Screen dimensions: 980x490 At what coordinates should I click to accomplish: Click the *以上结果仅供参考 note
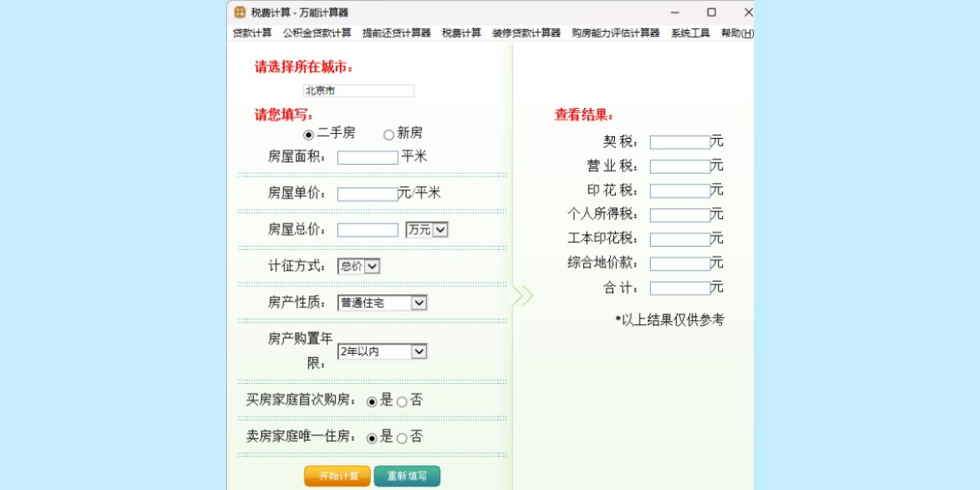[x=670, y=320]
